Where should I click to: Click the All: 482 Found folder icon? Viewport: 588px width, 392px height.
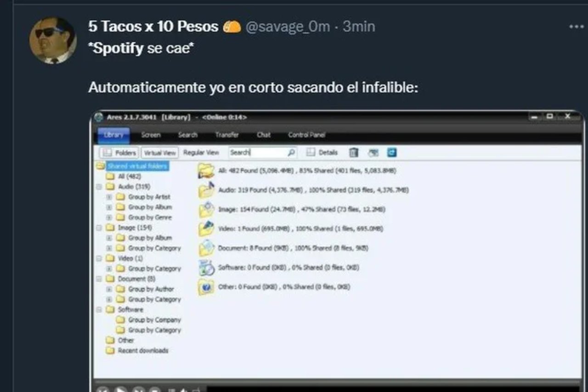coord(206,170)
